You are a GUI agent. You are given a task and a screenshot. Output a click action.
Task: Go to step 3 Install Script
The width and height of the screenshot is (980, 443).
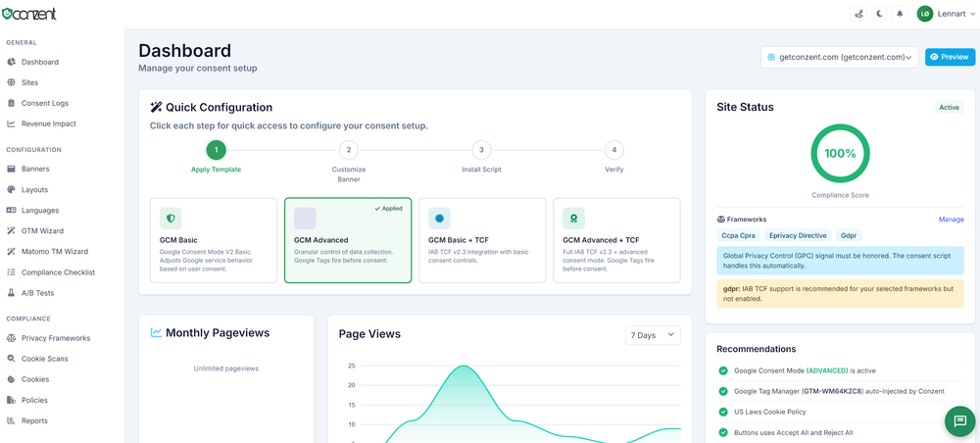click(481, 150)
